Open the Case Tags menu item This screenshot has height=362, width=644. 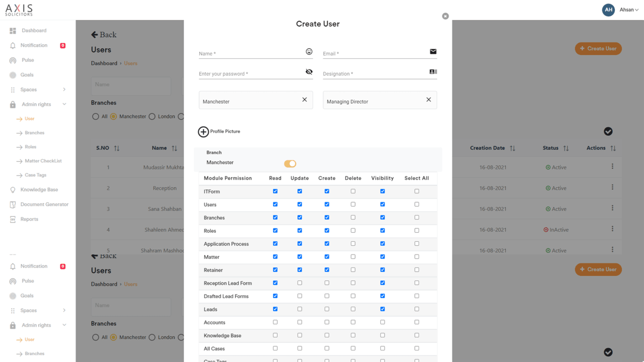tap(35, 175)
